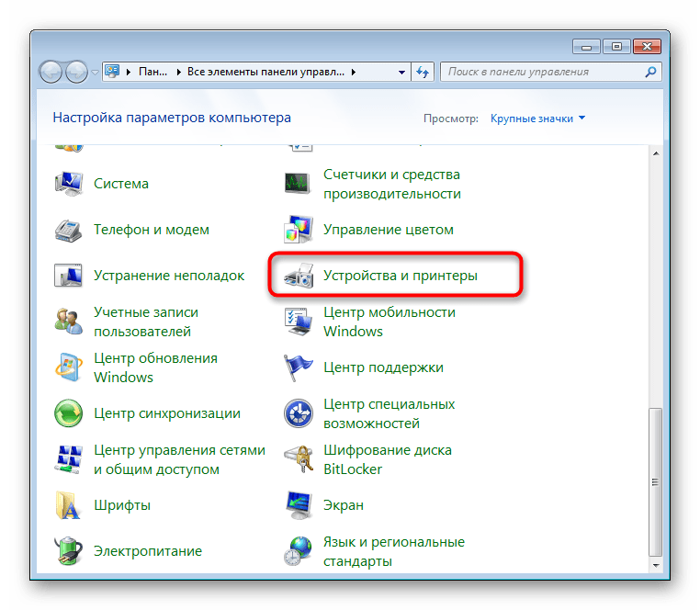This screenshot has height=610, width=700.
Task: Select the Все элементы панели управл... breadcrumb
Action: 265,72
